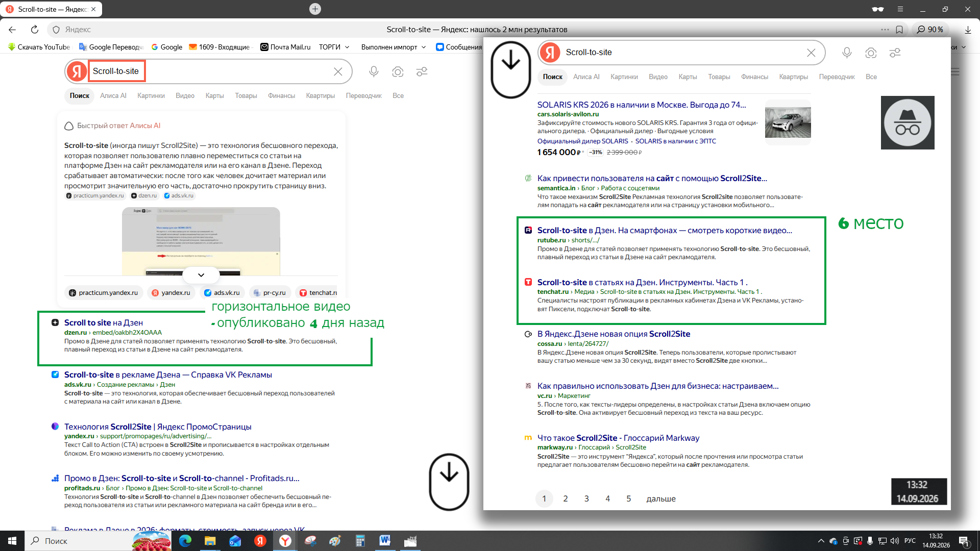
Task: Open the Yandex Browser icon in the taskbar
Action: click(x=285, y=541)
